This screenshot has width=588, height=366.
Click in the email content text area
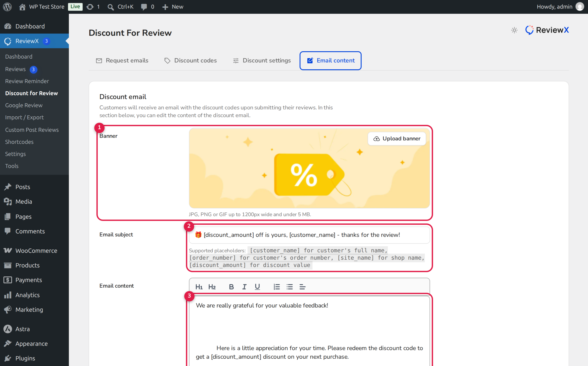(x=309, y=331)
